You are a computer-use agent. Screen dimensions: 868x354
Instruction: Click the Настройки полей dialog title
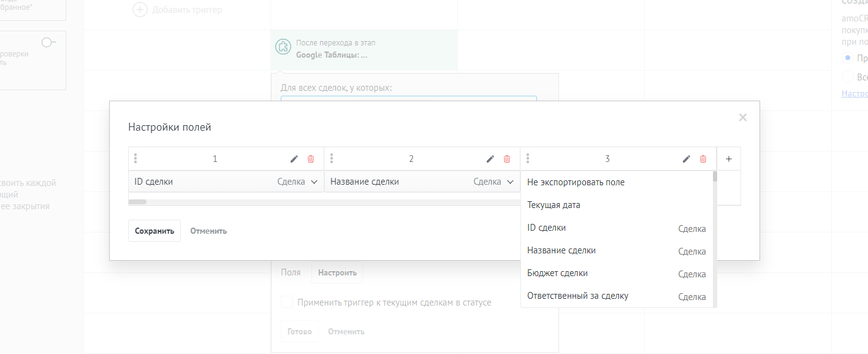click(x=170, y=127)
